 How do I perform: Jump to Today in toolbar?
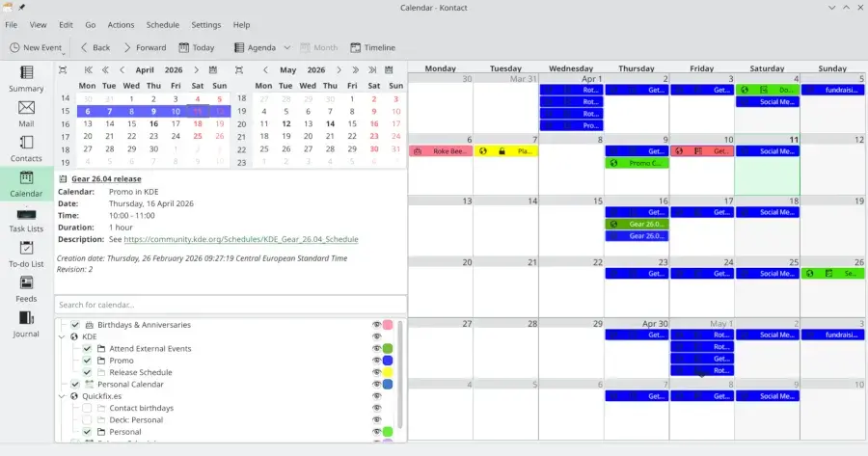(197, 47)
